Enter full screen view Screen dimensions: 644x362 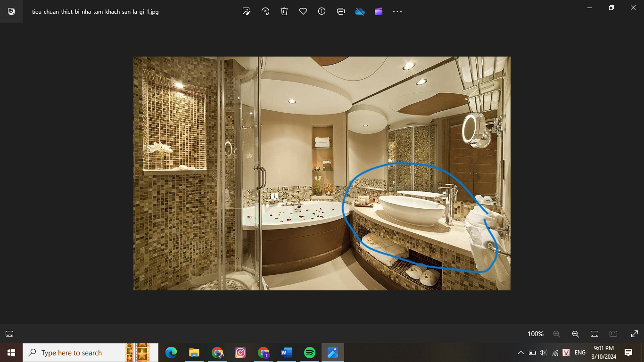click(634, 334)
